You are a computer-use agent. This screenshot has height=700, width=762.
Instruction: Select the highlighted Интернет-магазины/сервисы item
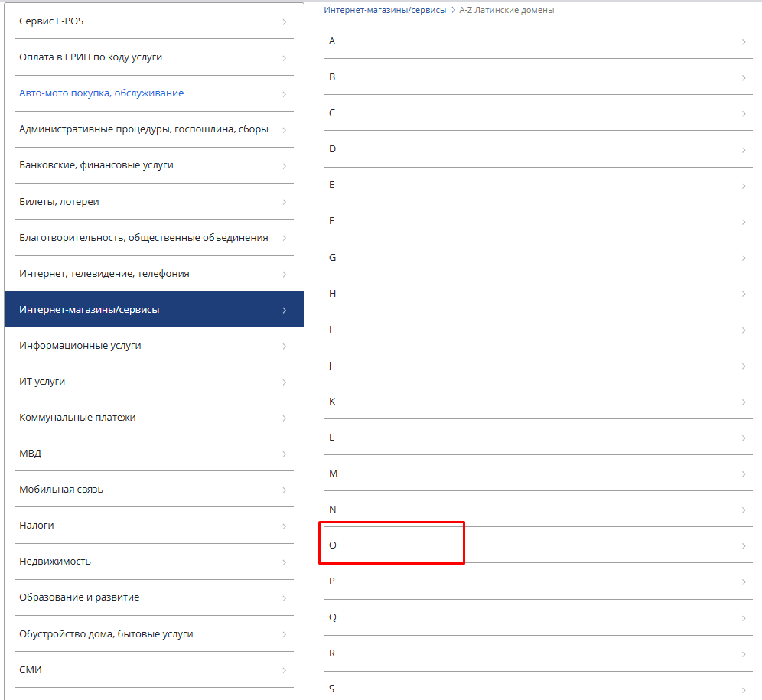point(154,310)
